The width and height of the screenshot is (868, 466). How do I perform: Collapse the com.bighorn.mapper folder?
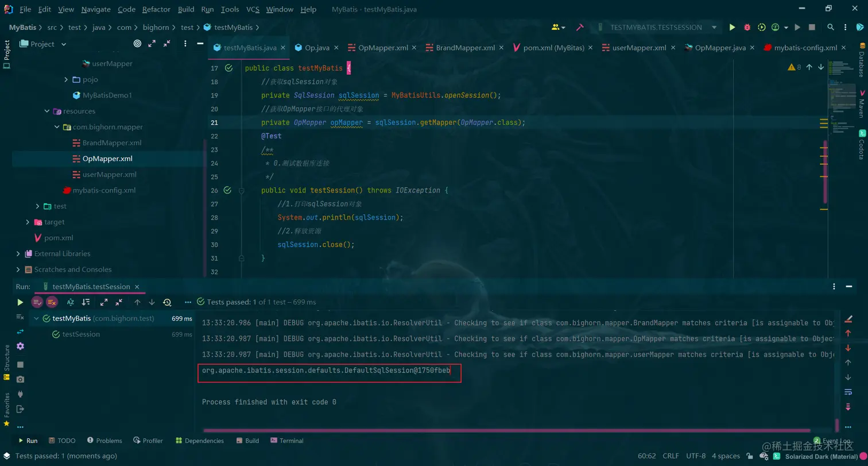click(x=57, y=127)
